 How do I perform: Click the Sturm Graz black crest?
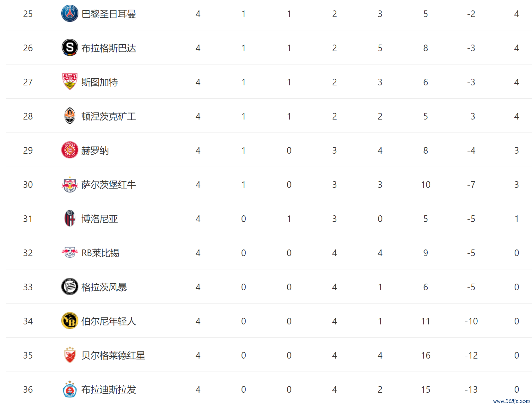[x=70, y=286]
